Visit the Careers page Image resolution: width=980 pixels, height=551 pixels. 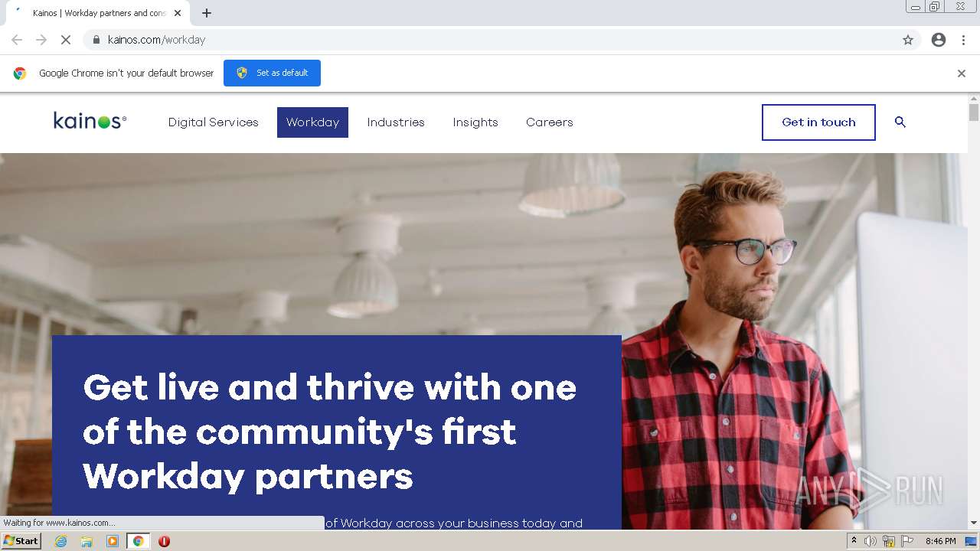(550, 122)
